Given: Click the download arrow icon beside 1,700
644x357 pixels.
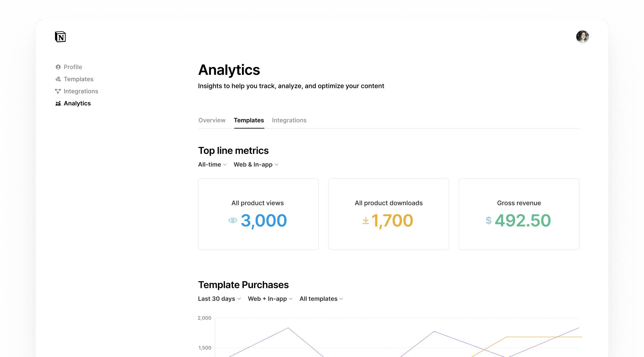Looking at the screenshot, I should (x=365, y=221).
